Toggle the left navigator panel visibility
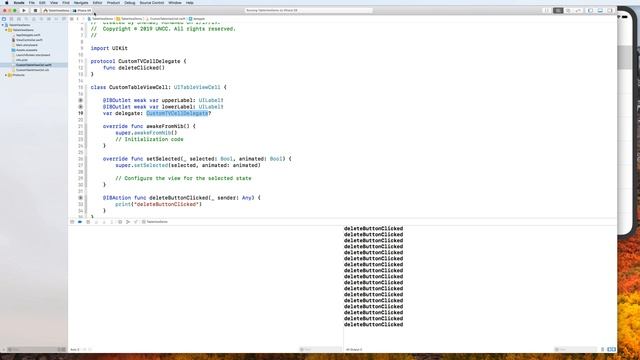The width and height of the screenshot is (640, 360). click(x=590, y=10)
